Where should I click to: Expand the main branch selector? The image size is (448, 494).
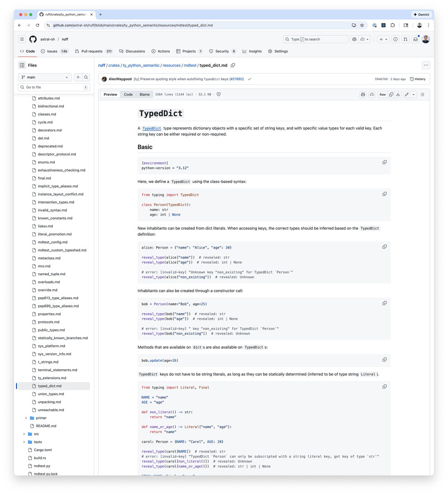(x=44, y=77)
